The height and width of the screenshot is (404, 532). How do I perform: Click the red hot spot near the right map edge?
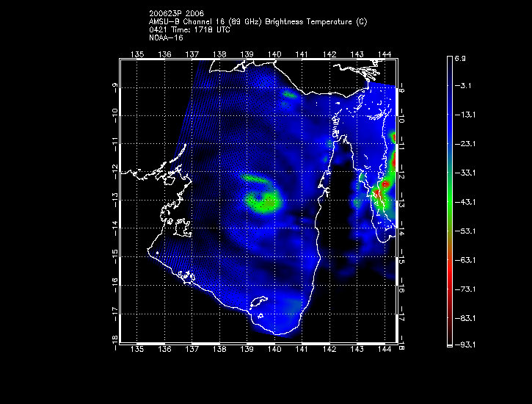(x=378, y=192)
